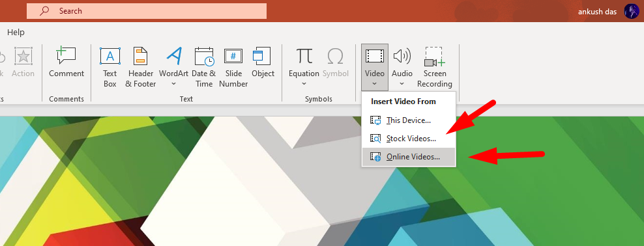The image size is (644, 246).
Task: Open Header & Footer dialog
Action: point(140,68)
